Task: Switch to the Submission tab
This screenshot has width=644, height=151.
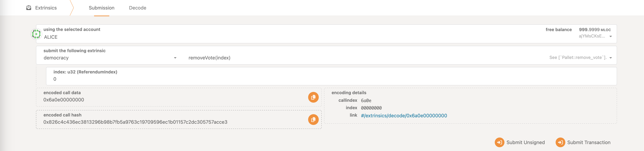Action: click(x=102, y=8)
